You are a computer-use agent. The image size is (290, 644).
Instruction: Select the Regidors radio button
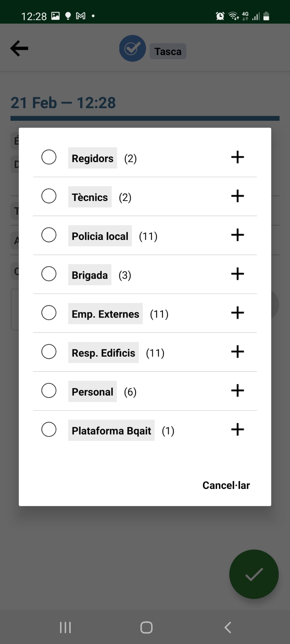(49, 157)
